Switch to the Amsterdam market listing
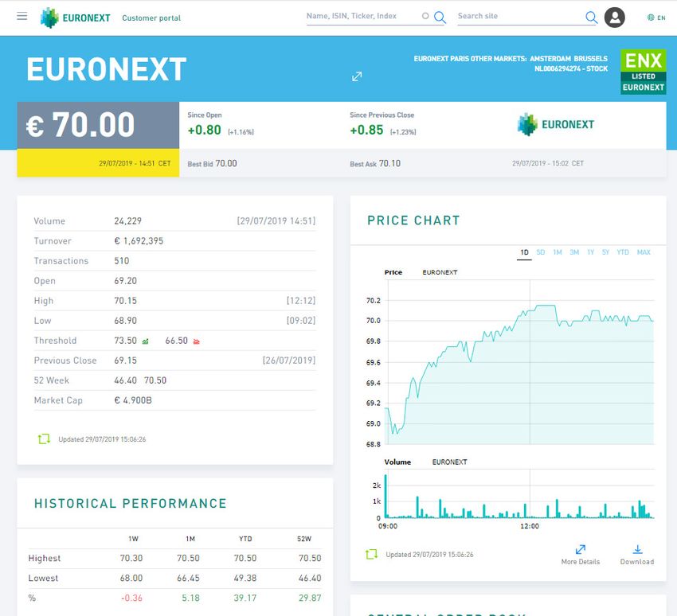This screenshot has width=677, height=616. 550,59
